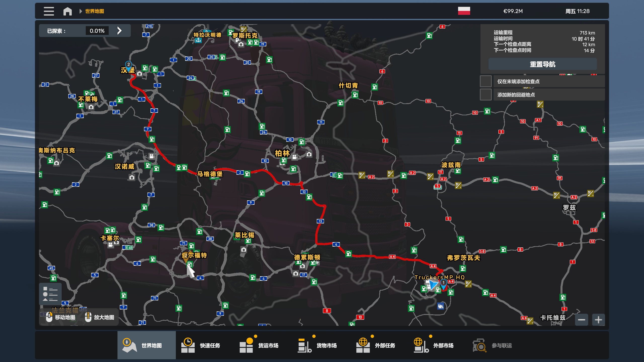Viewport: 644px width, 362px height.
Task: Click the 0.01% explored value
Action: [97, 31]
